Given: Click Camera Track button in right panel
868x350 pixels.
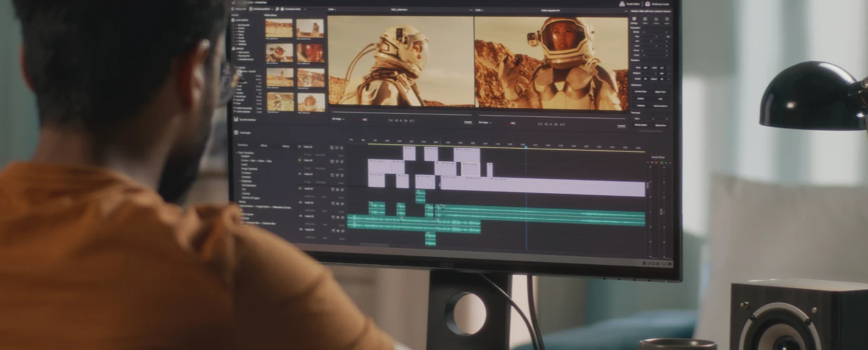Looking at the screenshot, I should pyautogui.click(x=640, y=91).
